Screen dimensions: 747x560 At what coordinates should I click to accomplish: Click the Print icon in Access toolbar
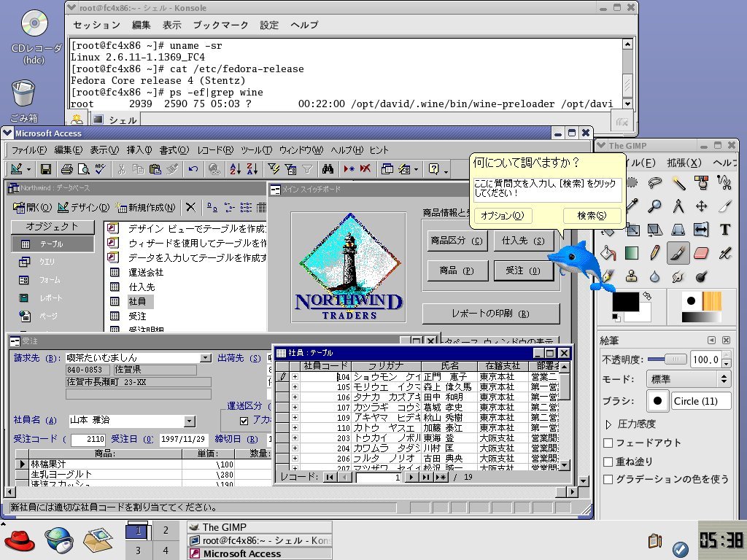tap(67, 169)
